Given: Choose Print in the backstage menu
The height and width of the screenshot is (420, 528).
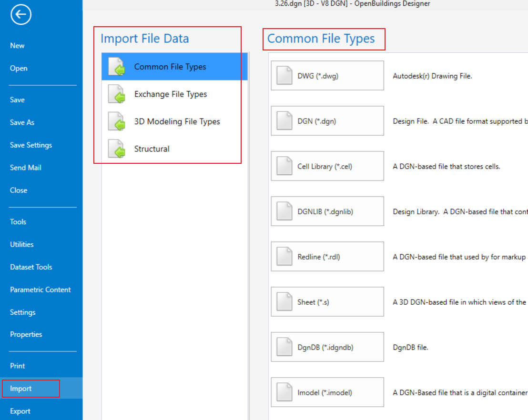Looking at the screenshot, I should tap(18, 366).
